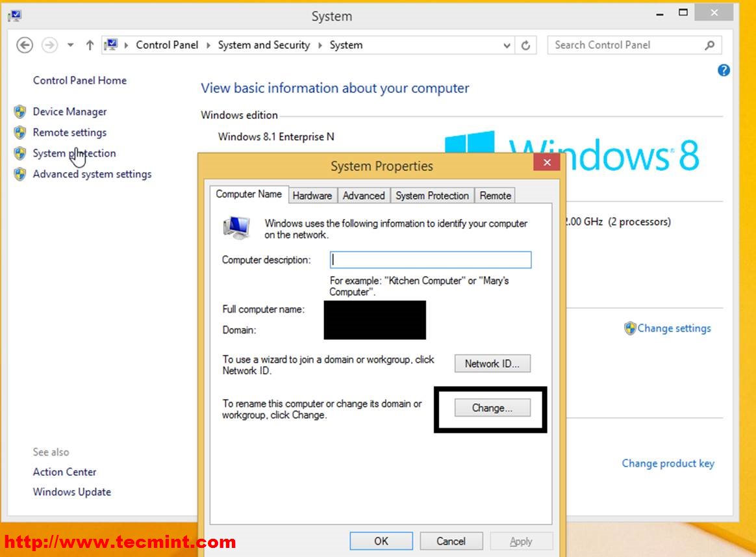Open Windows Update under See also
The height and width of the screenshot is (557, 756).
click(72, 492)
